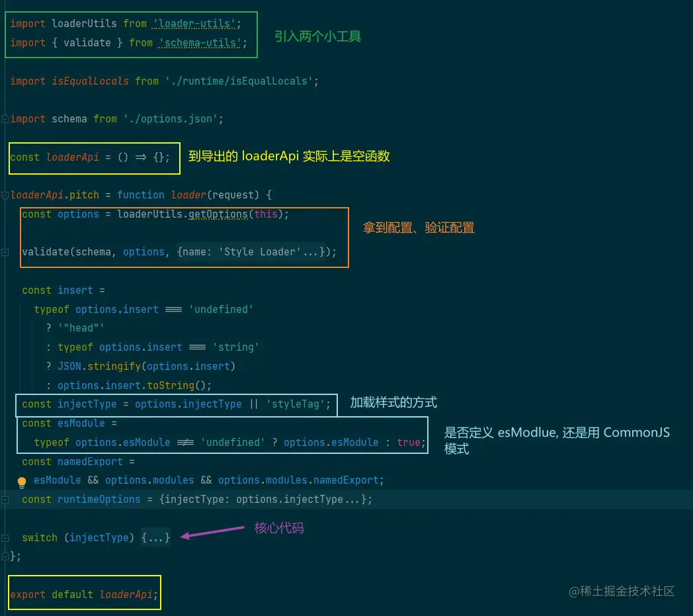
Task: Click the 'undefined' string on typeof options.insert line
Action: point(221,309)
